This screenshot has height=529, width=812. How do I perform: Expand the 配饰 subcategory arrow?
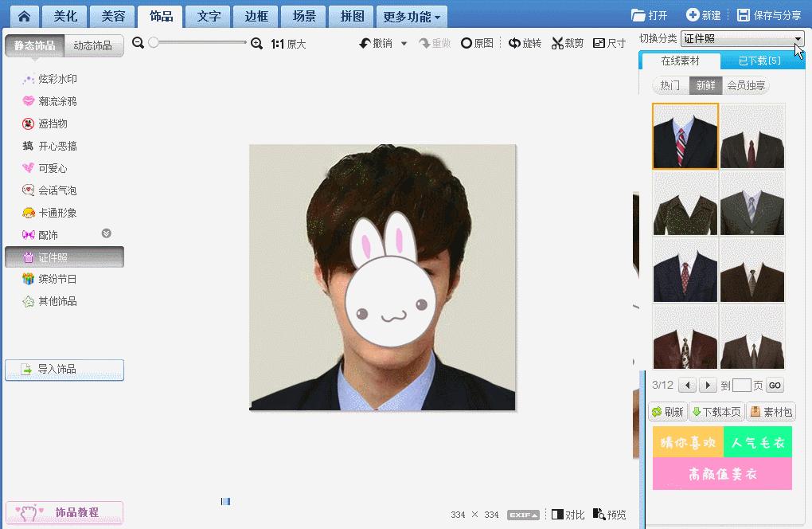tap(106, 233)
